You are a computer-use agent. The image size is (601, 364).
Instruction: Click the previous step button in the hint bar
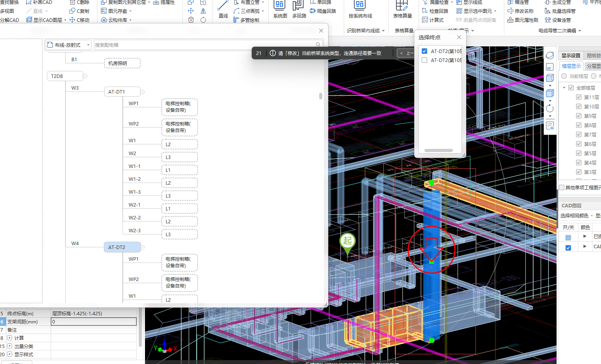(x=407, y=53)
